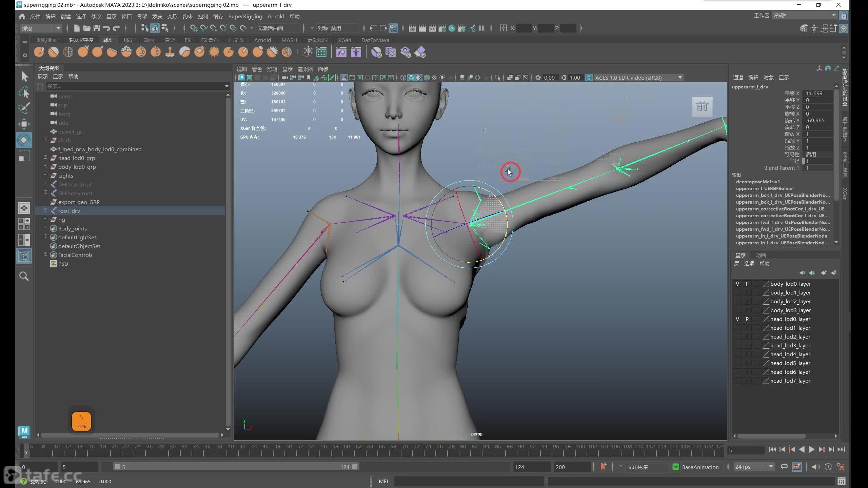Click the pause icon in status line

(481, 28)
